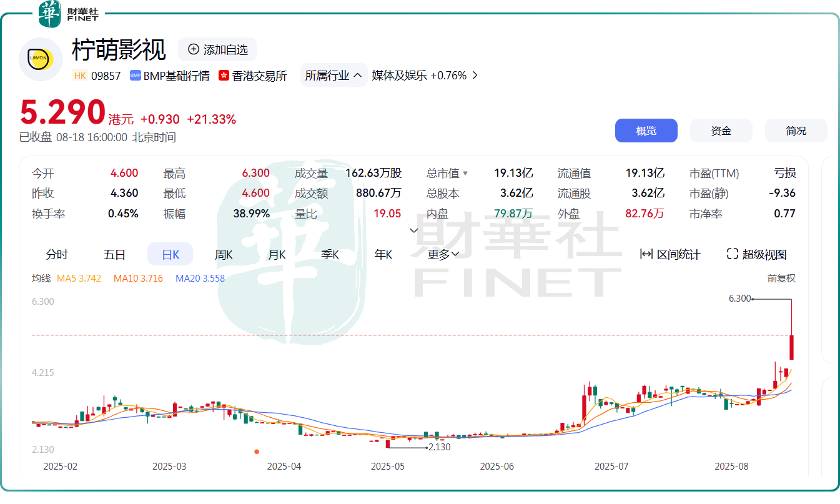840x504 pixels.
Task: Click the MA20 3.558 indicator label
Action: coord(200,279)
